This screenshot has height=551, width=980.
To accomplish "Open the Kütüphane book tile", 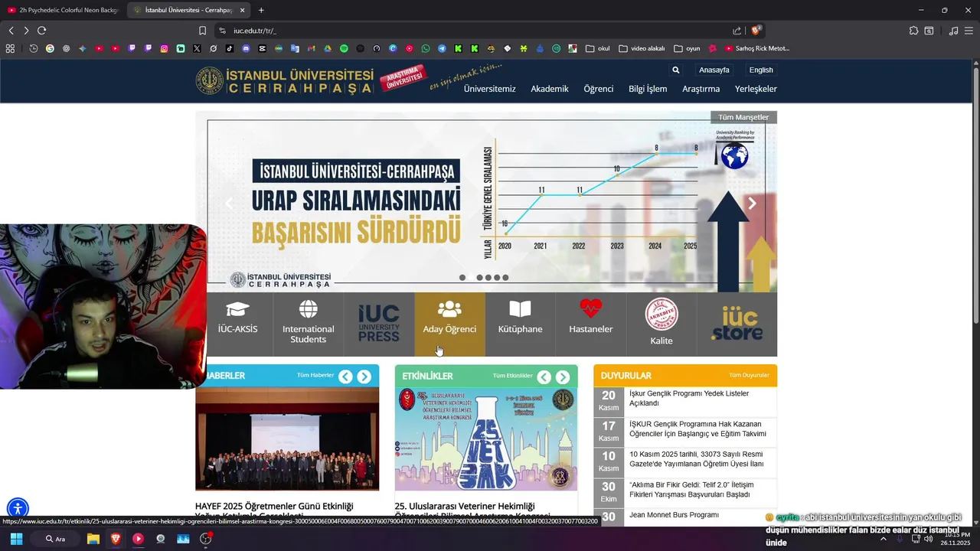I will point(520,324).
